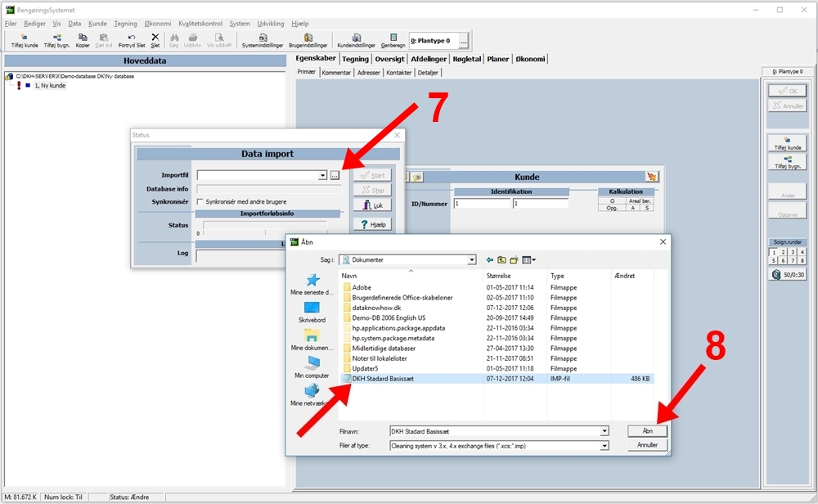Open Brugerindstillinger from the toolbar
Screen dimensions: 818x504
click(x=308, y=41)
